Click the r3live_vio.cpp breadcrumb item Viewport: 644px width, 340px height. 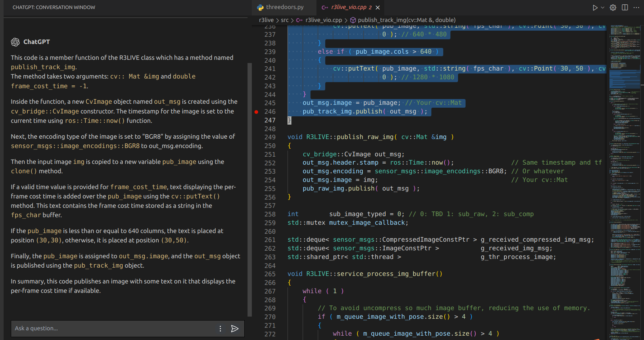323,20
